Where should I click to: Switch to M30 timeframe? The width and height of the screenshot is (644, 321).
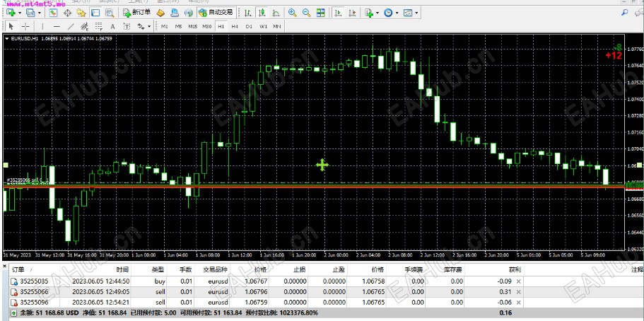(206, 27)
